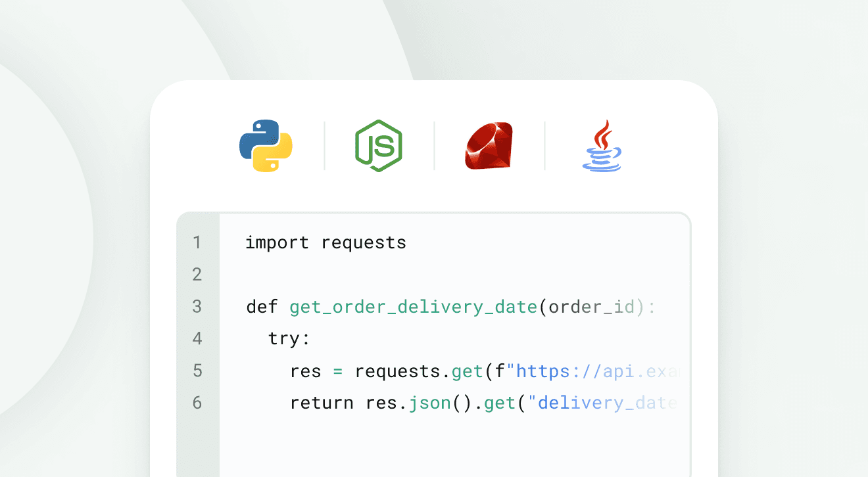Select line number 3 in the gutter
868x477 pixels.
(x=197, y=306)
